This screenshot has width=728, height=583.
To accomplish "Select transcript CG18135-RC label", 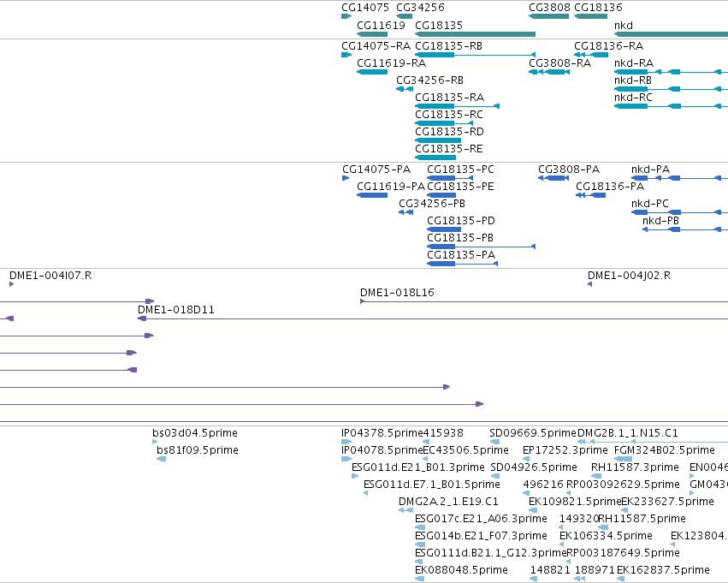I will [x=449, y=115].
